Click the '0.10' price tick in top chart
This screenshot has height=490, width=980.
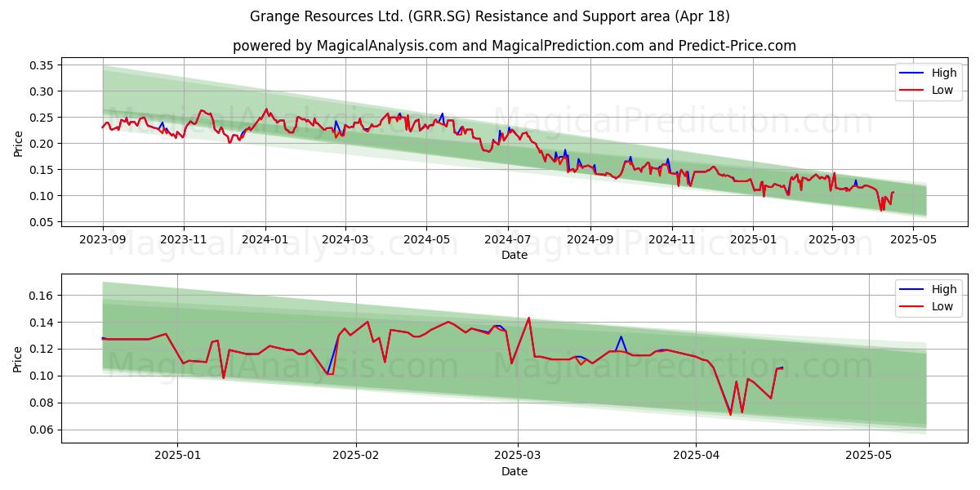click(x=41, y=196)
